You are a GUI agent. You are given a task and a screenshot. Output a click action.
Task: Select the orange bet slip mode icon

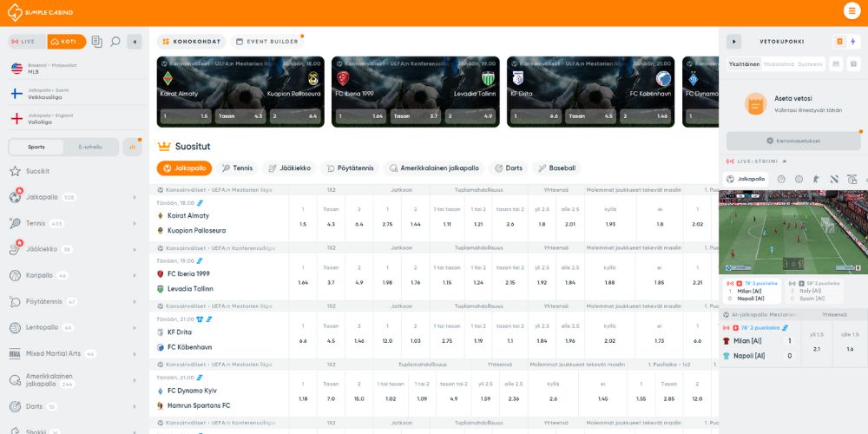pyautogui.click(x=839, y=42)
